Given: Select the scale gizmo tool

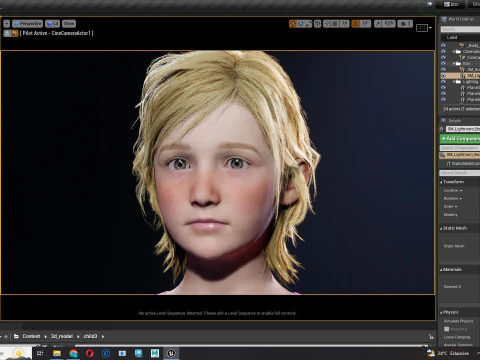Looking at the screenshot, I should pyautogui.click(x=308, y=24).
